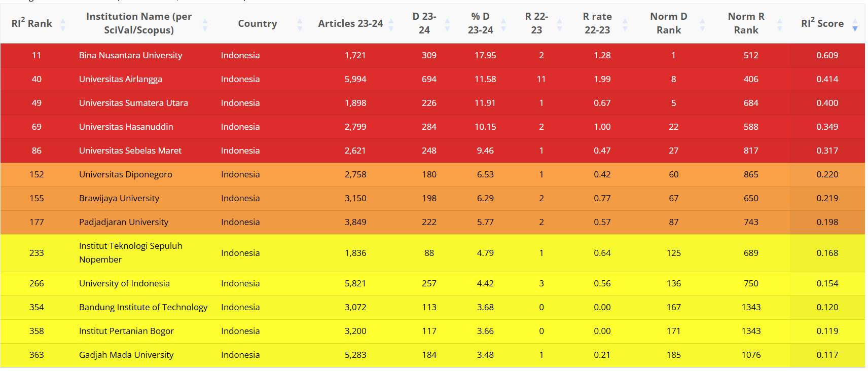This screenshot has width=868, height=371.
Task: Click the sort arrows beside RI² Rank
Action: pos(63,24)
